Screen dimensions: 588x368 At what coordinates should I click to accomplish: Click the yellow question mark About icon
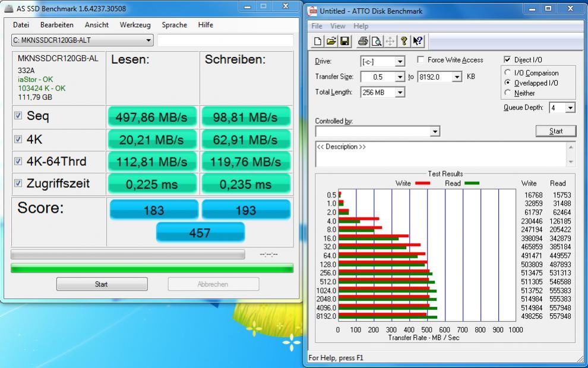403,41
